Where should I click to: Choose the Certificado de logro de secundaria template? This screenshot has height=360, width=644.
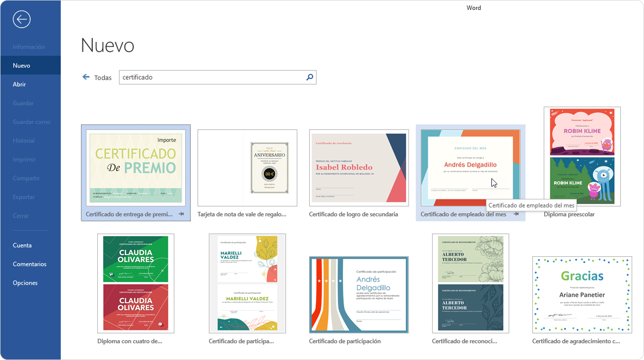pos(359,168)
